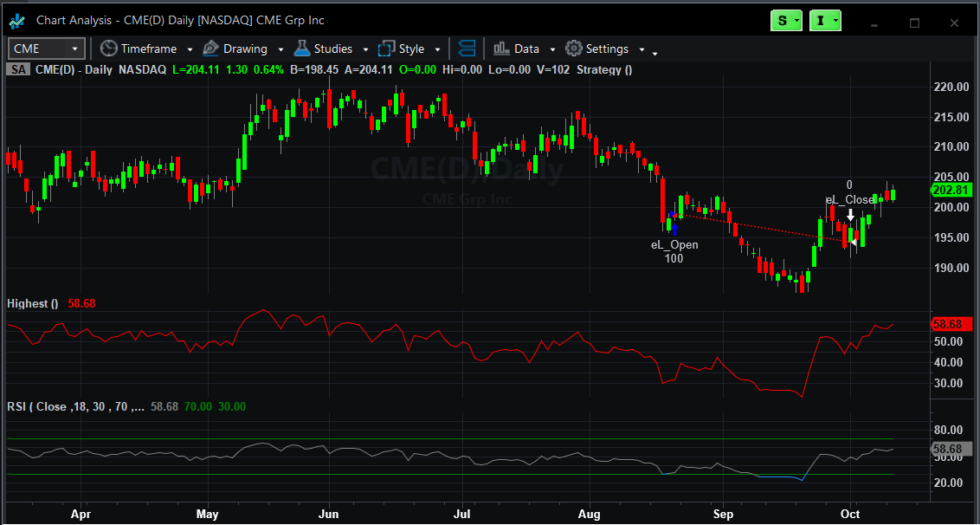Expand the Style dropdown arrow

[437, 49]
